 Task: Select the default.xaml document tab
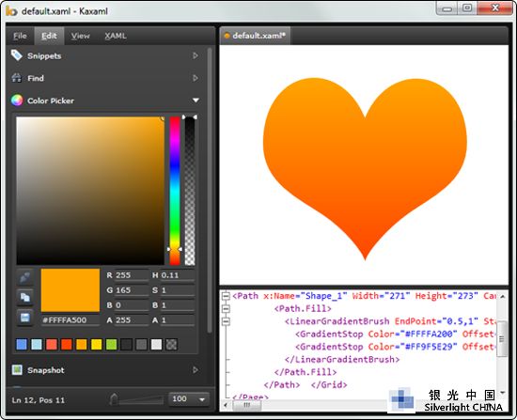pyautogui.click(x=255, y=36)
